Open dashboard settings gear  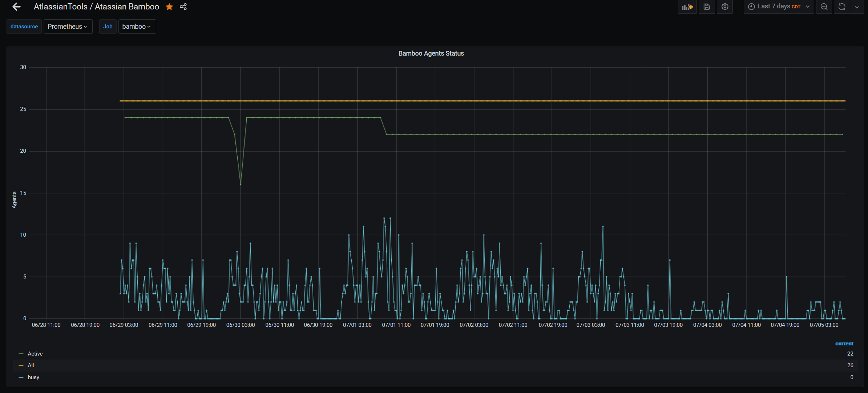coord(725,7)
